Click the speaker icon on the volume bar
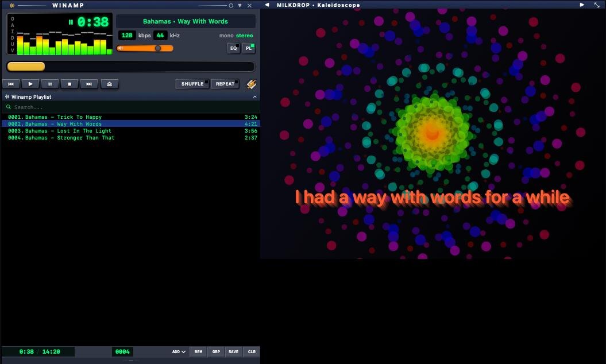606x364 pixels. [121, 48]
